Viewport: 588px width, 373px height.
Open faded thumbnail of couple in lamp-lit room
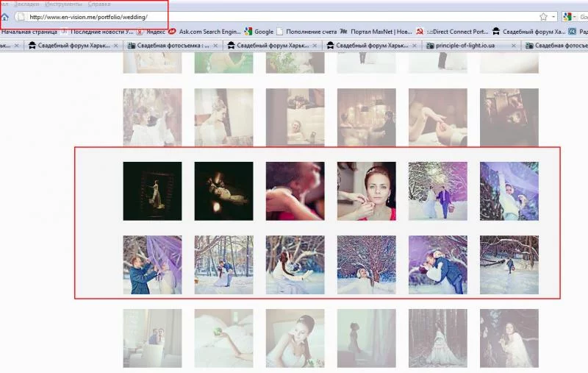[x=366, y=118]
